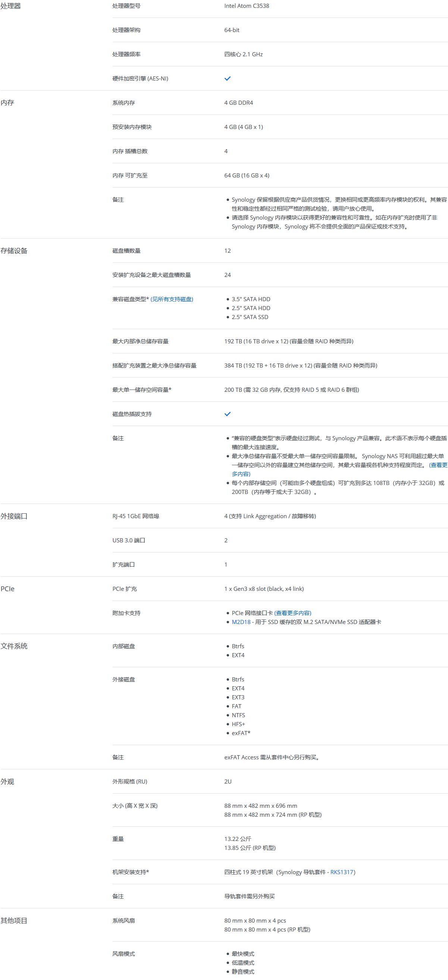
Task: Click the 2U form factor value
Action: click(x=228, y=781)
